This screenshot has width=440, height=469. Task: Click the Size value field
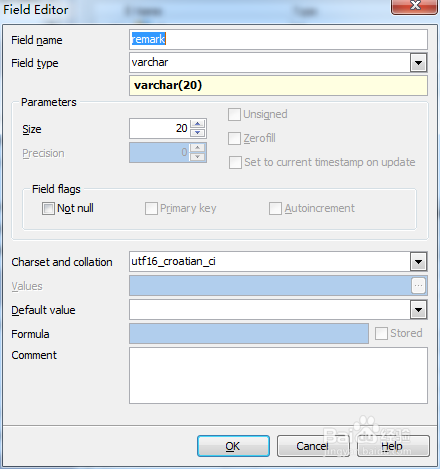pos(160,128)
